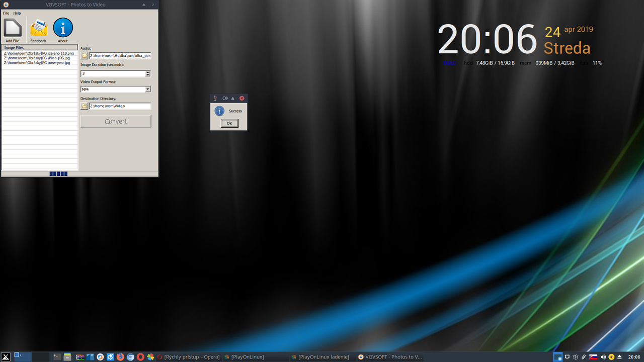Select the new-year.jpg file row
Viewport: 644px width, 362px height.
(x=40, y=63)
